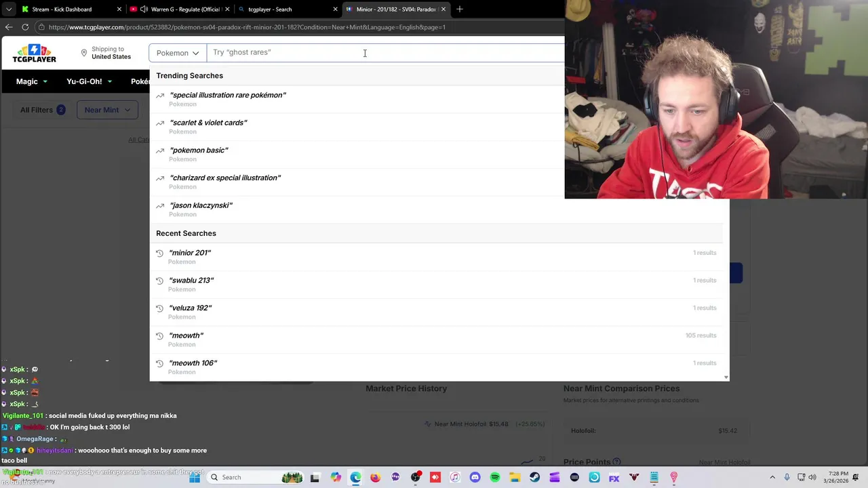Open Firefox from the taskbar
This screenshot has width=868, height=488.
[x=376, y=477]
